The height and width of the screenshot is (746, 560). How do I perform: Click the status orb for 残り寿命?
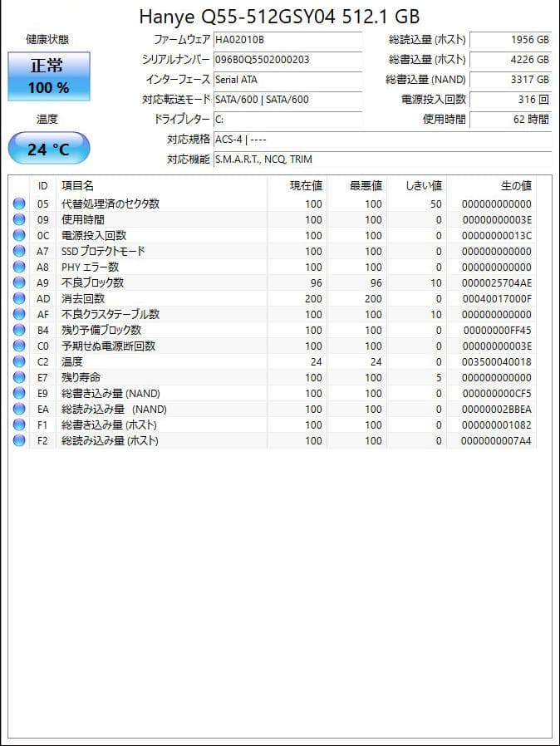[x=19, y=377]
